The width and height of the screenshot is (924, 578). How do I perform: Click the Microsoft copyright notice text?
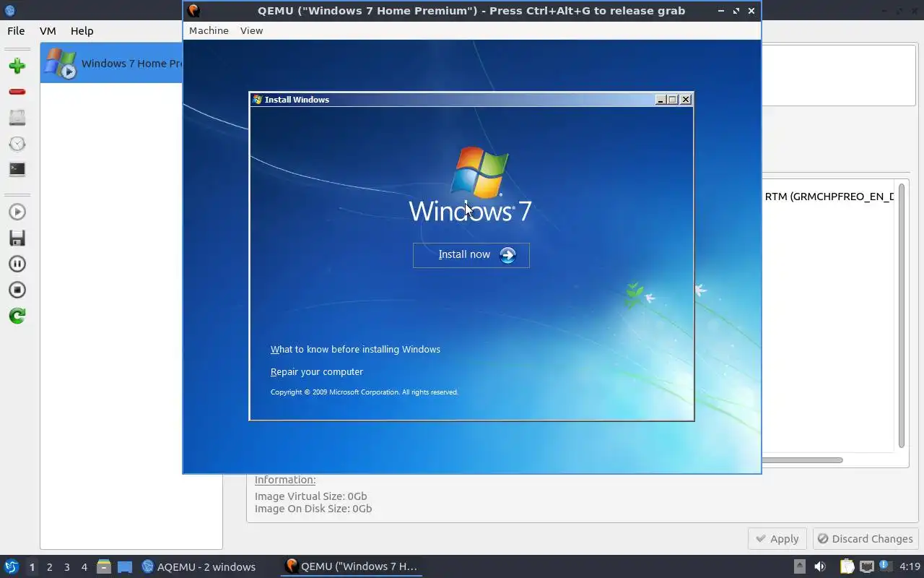point(364,392)
